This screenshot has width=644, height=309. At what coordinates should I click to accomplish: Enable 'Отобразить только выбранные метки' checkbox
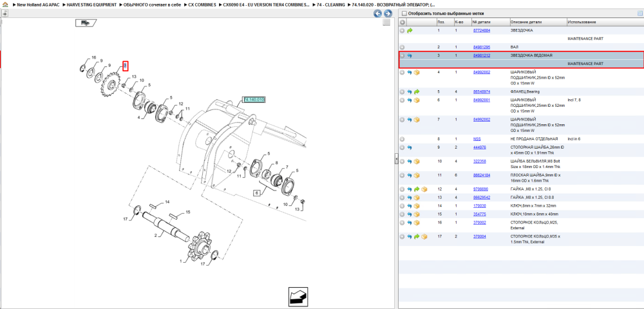404,14
